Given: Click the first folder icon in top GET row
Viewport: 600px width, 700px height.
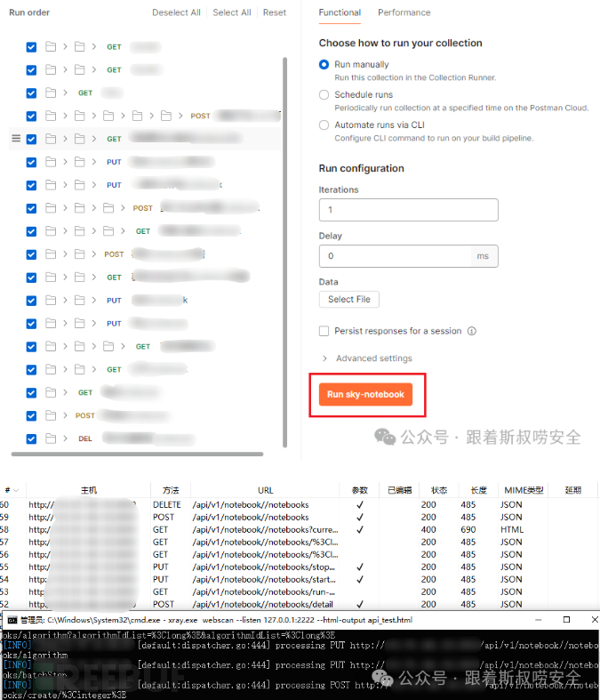Looking at the screenshot, I should point(51,46).
